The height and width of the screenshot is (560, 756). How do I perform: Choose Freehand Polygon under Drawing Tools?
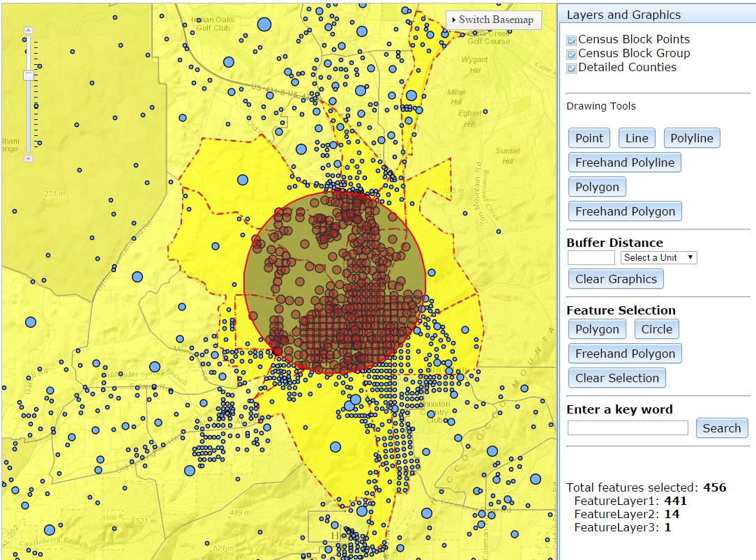[625, 211]
